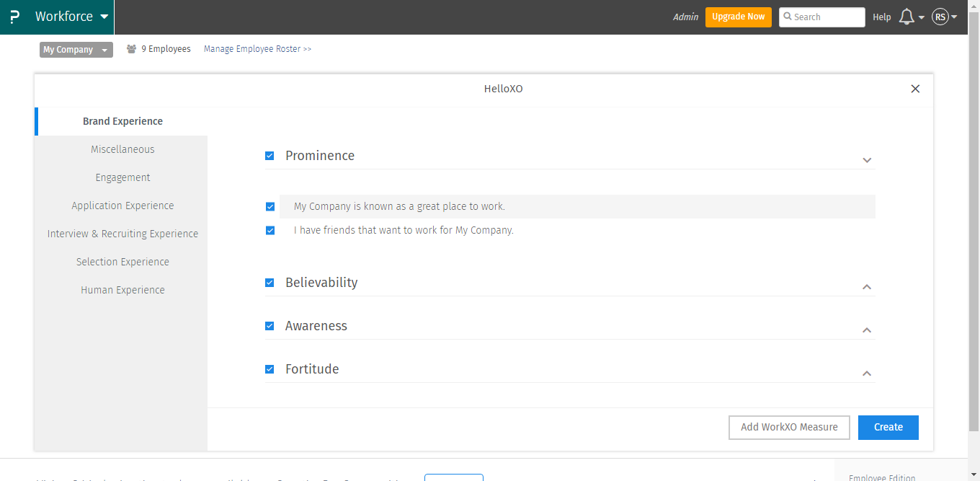Expand the Believability section chevron
This screenshot has height=481, width=980.
(x=867, y=287)
